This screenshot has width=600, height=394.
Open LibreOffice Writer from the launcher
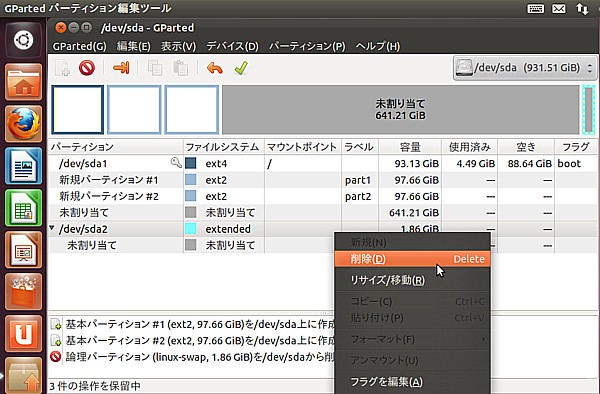[24, 166]
